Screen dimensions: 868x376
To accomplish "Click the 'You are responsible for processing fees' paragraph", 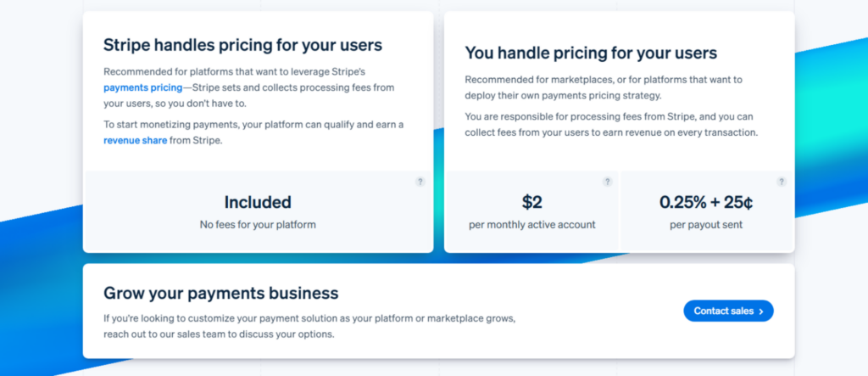I will (610, 124).
